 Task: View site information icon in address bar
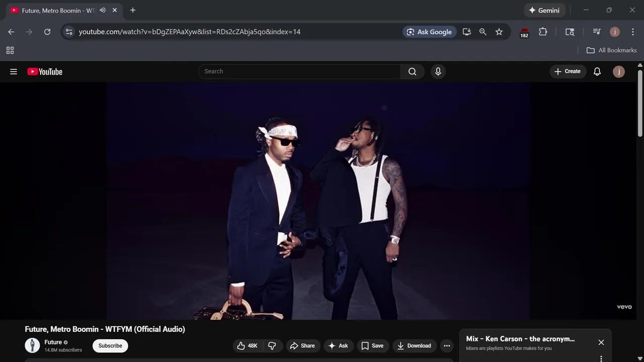point(69,32)
